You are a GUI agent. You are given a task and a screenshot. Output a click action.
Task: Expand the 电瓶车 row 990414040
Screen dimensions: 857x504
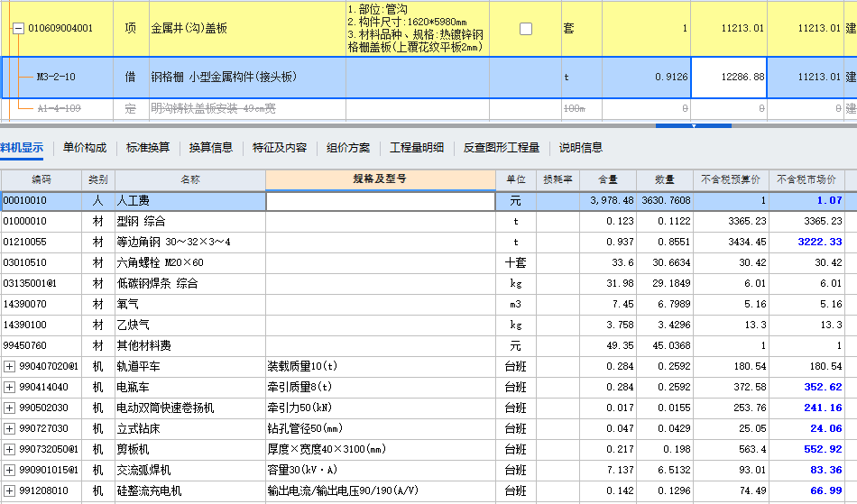click(9, 387)
